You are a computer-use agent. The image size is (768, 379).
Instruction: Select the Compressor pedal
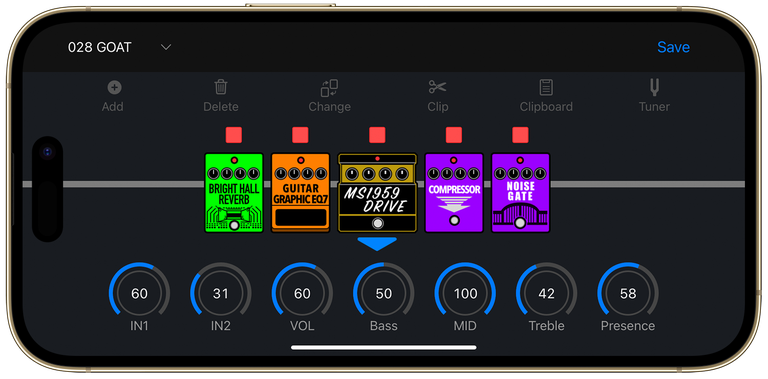(454, 192)
